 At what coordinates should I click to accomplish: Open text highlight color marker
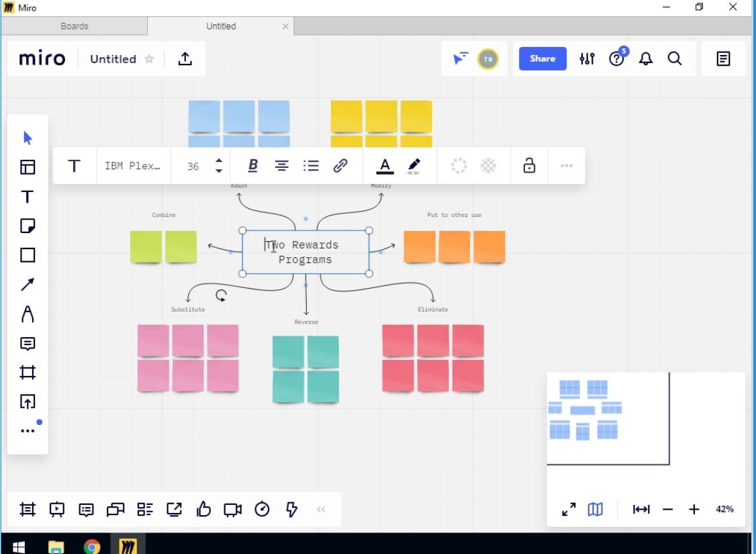pos(414,166)
